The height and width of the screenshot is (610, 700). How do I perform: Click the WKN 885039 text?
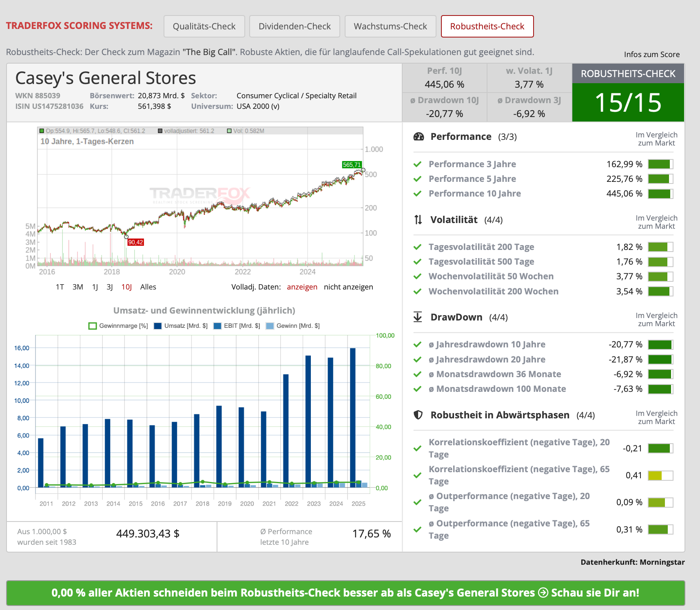pyautogui.click(x=38, y=96)
